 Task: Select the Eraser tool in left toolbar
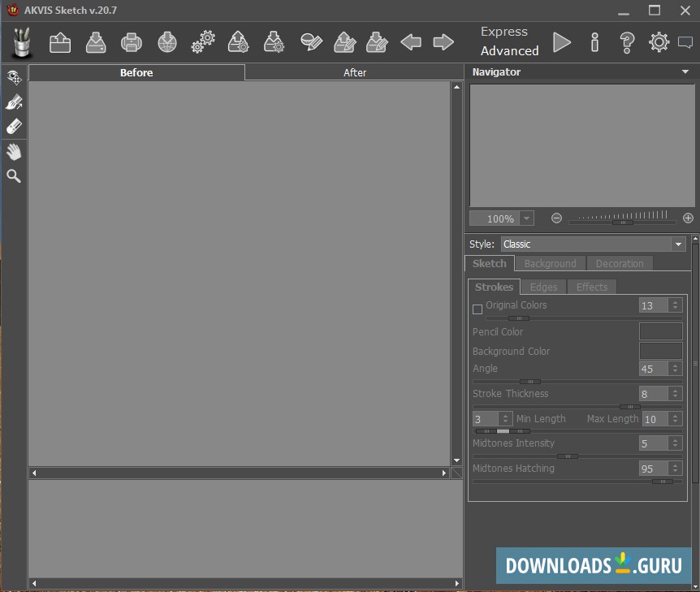coord(14,127)
